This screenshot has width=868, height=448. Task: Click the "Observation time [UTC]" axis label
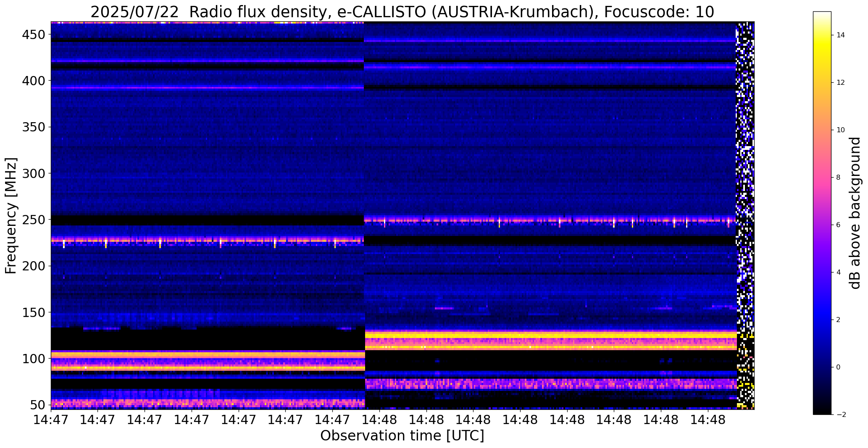pos(402,435)
